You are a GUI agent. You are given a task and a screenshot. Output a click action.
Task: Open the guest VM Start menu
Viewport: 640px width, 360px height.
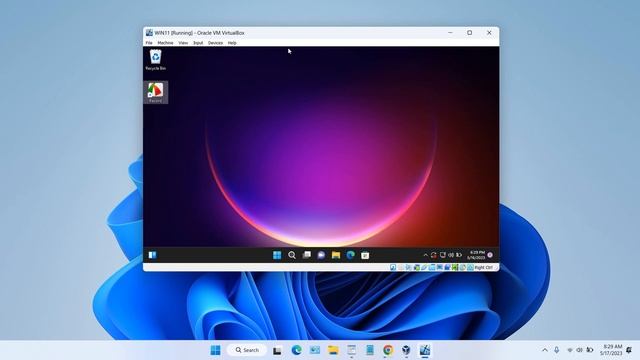tap(277, 255)
